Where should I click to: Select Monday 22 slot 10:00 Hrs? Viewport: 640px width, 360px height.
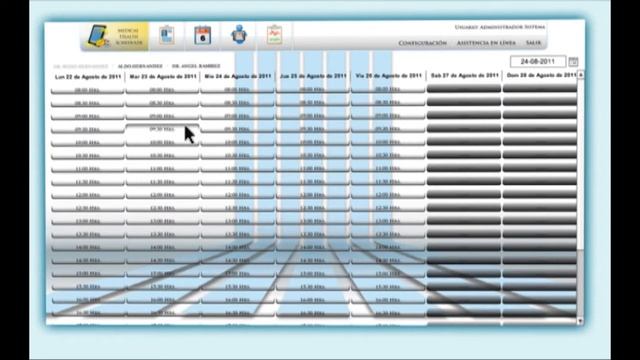87,143
